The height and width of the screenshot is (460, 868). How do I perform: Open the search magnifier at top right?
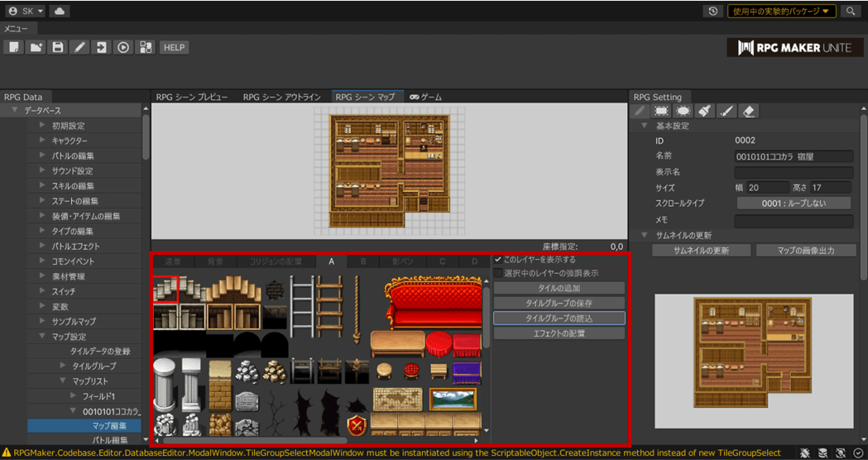point(851,12)
